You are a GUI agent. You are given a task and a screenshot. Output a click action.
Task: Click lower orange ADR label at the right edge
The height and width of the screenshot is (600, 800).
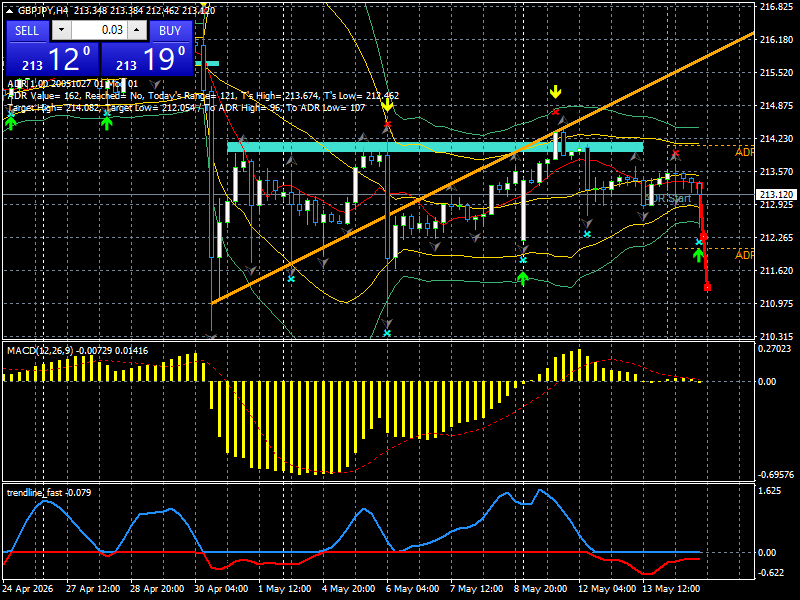click(744, 255)
